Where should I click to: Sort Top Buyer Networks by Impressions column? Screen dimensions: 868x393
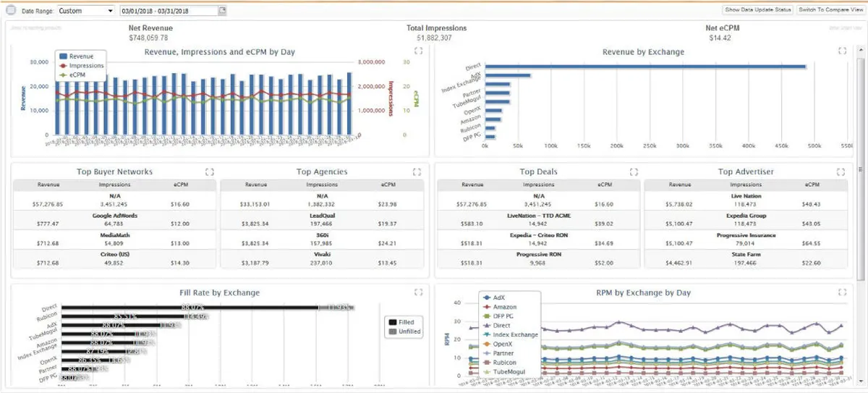pyautogui.click(x=114, y=185)
